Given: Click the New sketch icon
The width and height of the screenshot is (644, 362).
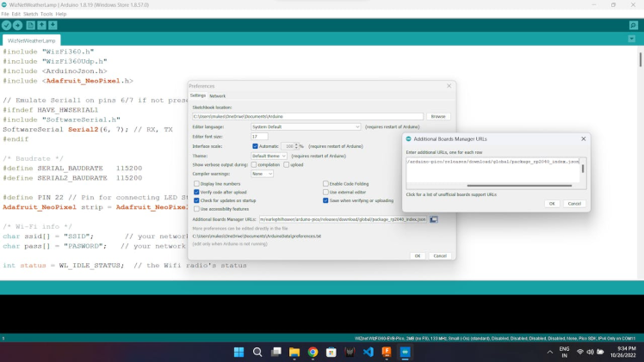Looking at the screenshot, I should (x=30, y=26).
